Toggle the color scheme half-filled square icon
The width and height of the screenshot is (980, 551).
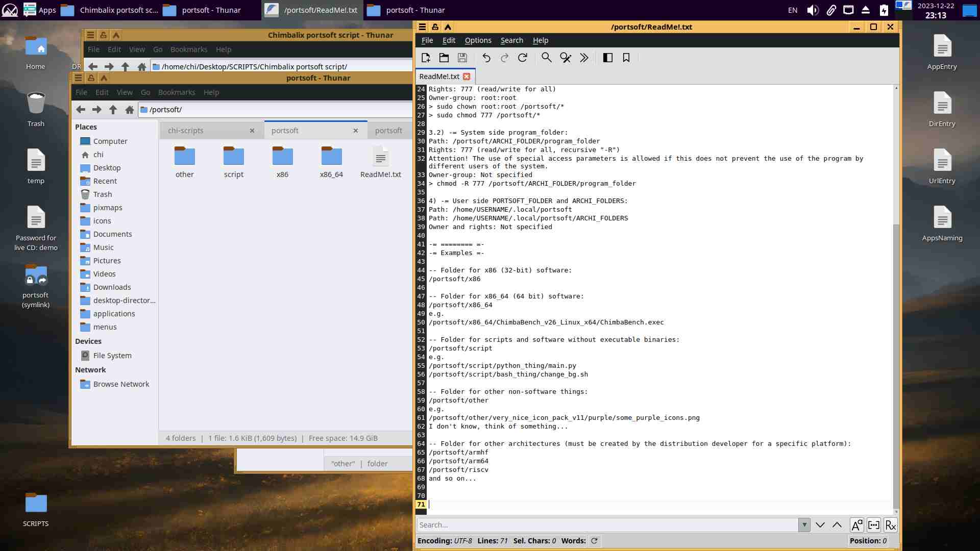[607, 58]
